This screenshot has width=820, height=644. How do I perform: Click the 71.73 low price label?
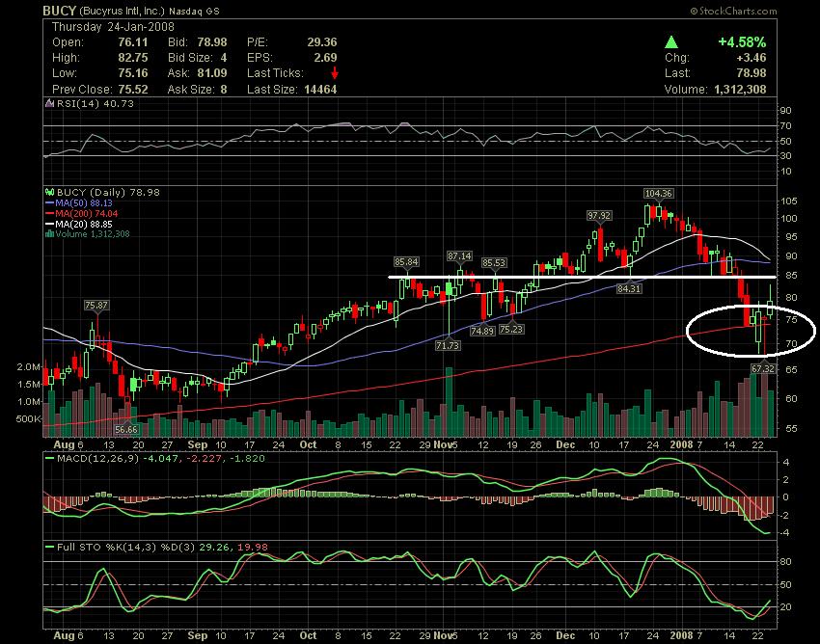[x=447, y=345]
